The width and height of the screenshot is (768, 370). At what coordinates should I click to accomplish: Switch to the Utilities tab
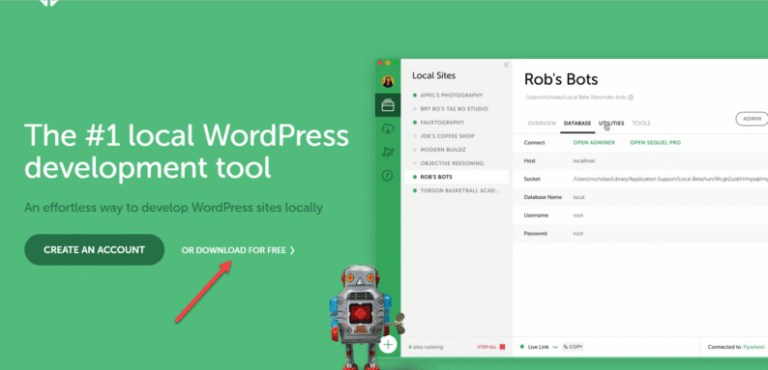[x=611, y=123]
